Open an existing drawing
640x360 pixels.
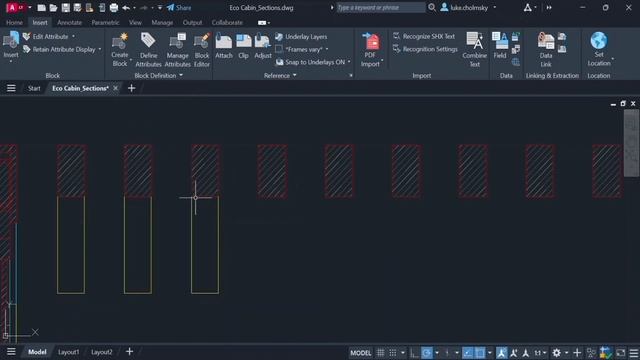tap(53, 7)
